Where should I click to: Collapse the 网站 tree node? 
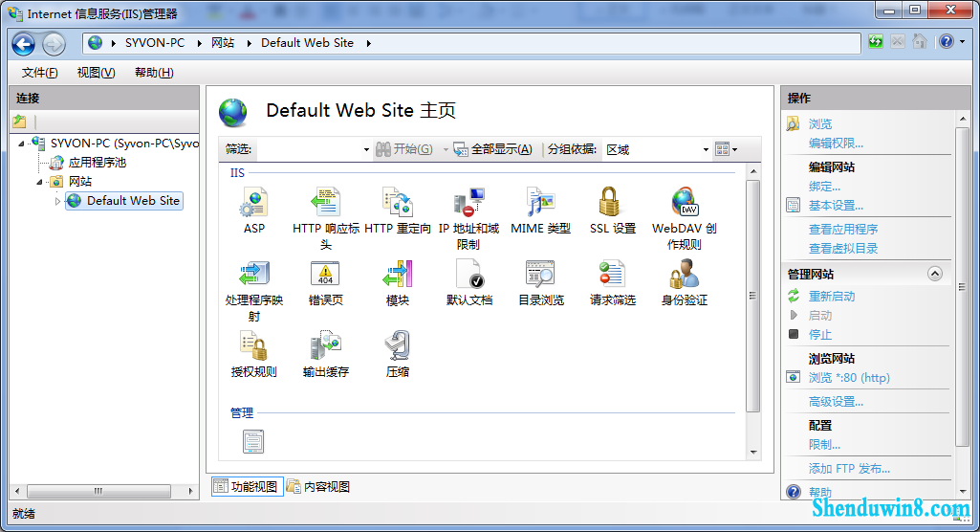click(39, 182)
